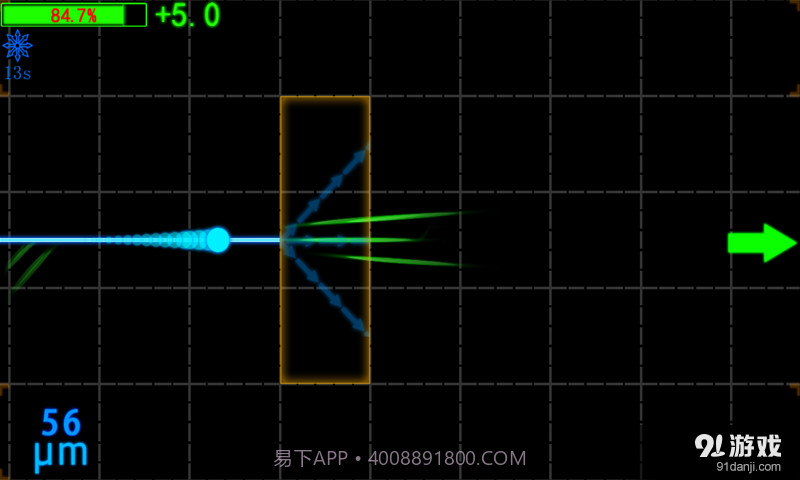800x480 pixels.
Task: Open the 91danji.com link
Action: tap(748, 466)
